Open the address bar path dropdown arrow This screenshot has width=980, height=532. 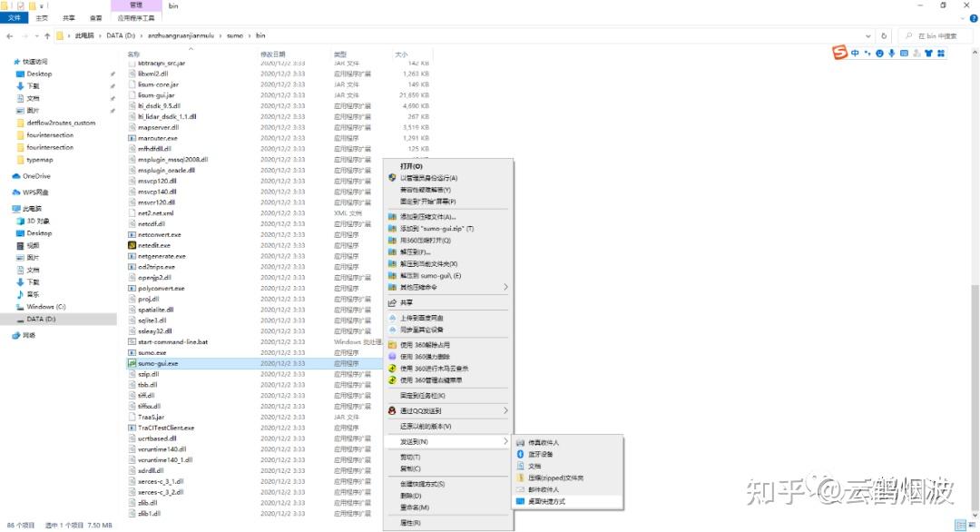[x=868, y=36]
